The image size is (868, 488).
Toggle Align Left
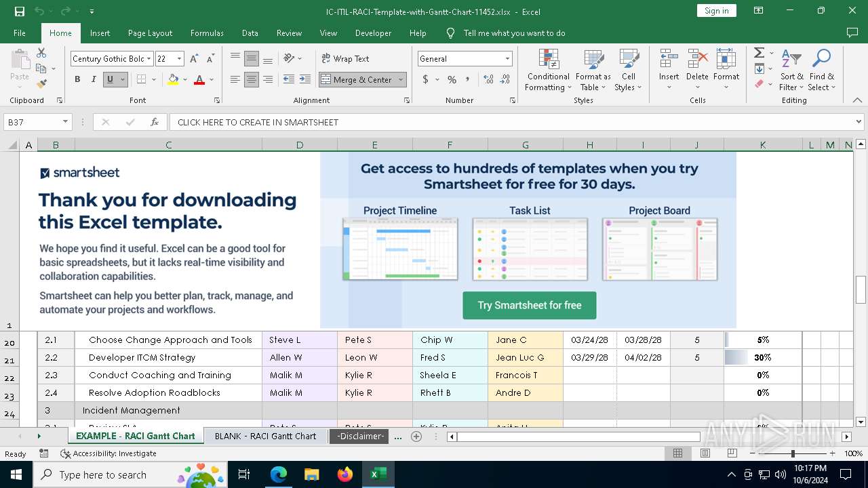click(235, 79)
